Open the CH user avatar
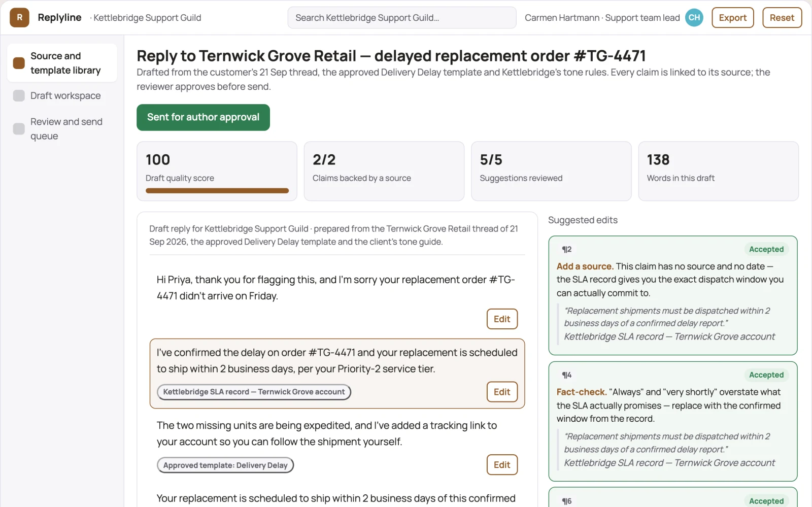 tap(694, 18)
